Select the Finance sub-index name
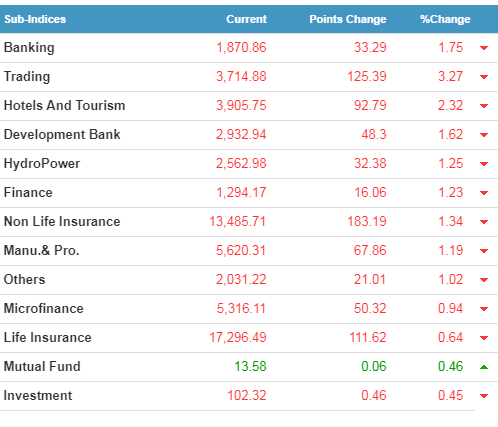 [28, 192]
